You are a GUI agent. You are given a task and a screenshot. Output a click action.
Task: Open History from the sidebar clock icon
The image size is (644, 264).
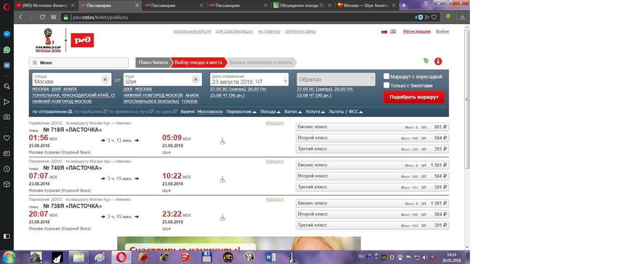7,169
